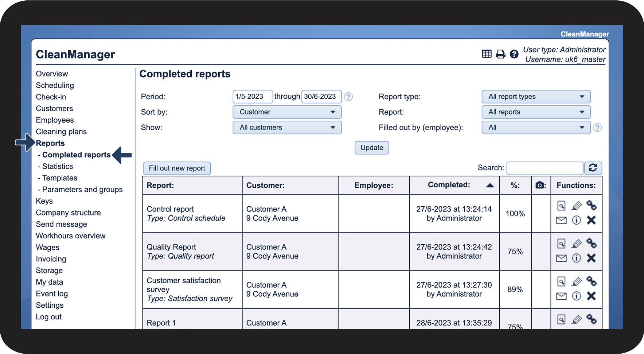This screenshot has height=354, width=644.
Task: Click link icon for Customer satisfaction survey
Action: (x=591, y=281)
